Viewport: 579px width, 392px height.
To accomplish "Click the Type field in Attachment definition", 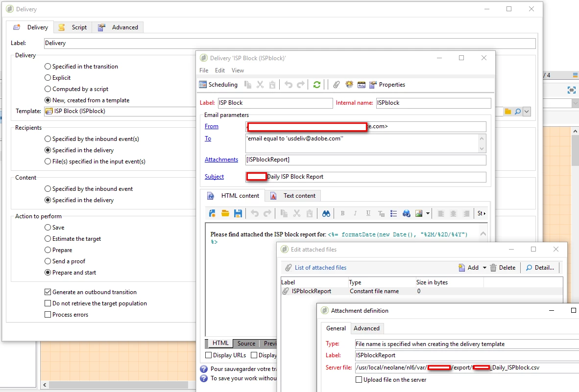I will point(467,344).
